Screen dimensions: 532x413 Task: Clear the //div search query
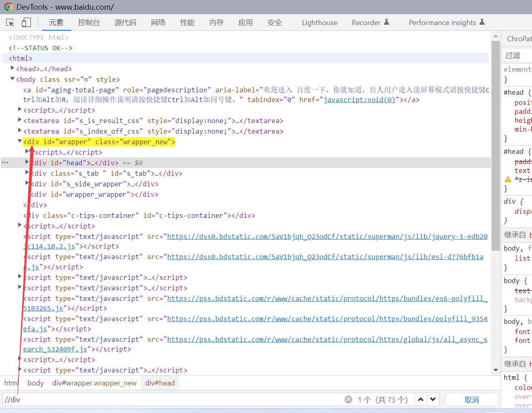pos(348,400)
